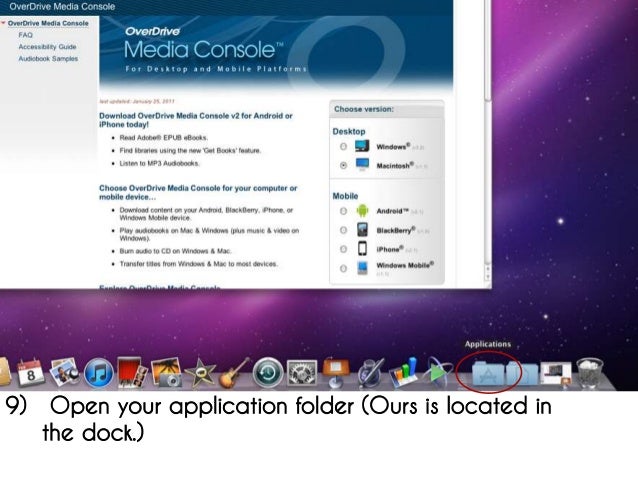Click 'Burn audio to CD on Windows & Mac'

tap(175, 251)
